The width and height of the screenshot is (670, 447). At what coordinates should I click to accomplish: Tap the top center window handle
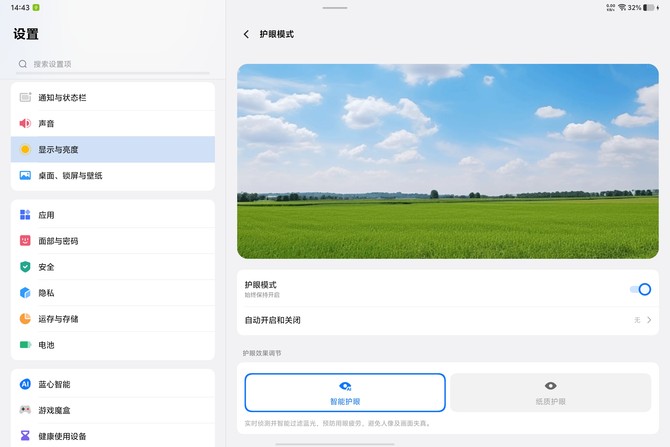(x=335, y=8)
